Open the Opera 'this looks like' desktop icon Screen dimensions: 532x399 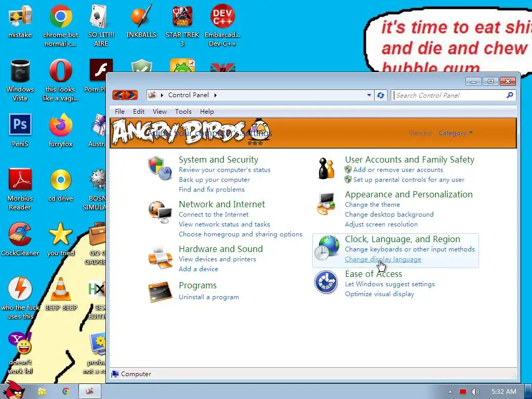click(x=60, y=80)
